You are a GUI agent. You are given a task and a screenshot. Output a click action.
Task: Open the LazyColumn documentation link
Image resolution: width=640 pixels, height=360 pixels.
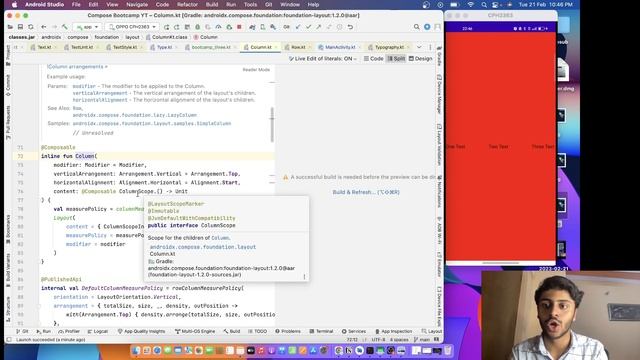click(135, 115)
